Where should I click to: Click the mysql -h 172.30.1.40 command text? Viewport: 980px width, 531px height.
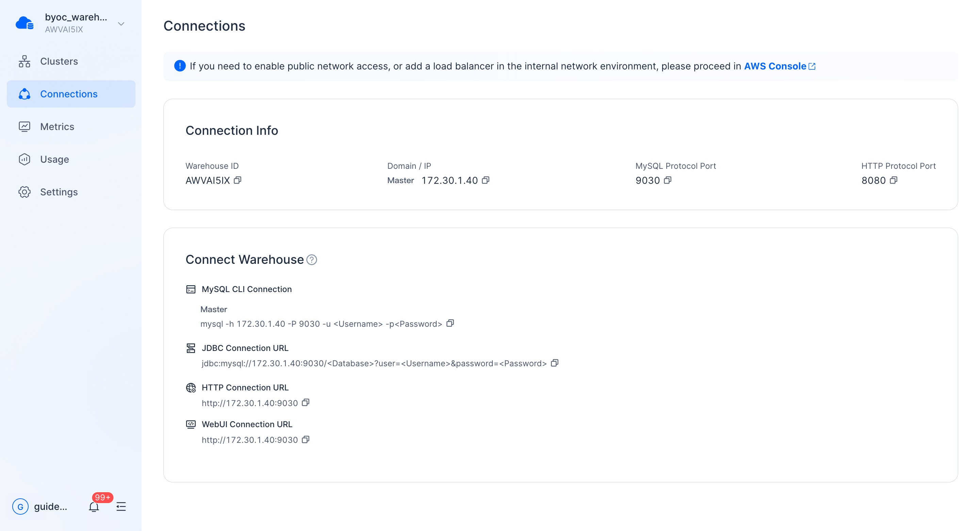[x=321, y=324]
